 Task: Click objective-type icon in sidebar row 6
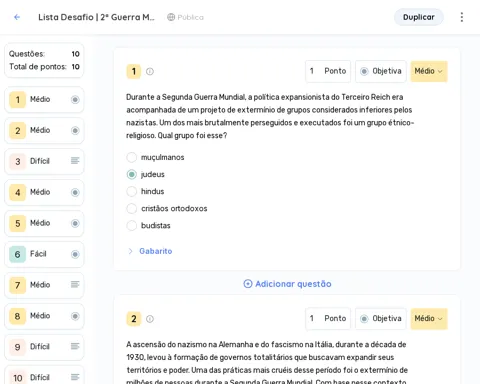75,254
